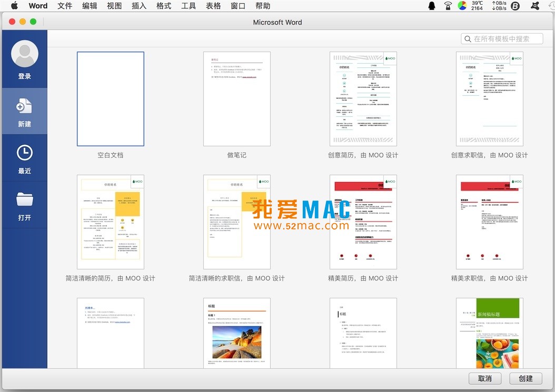The width and height of the screenshot is (555, 392).
Task: Open the network speed indicator in menu bar
Action: 499,6
